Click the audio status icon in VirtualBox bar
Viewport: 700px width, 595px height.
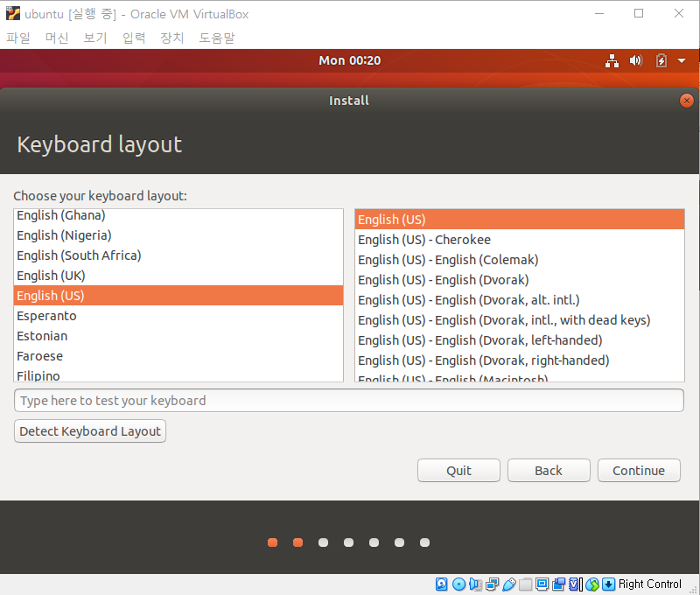[x=475, y=584]
